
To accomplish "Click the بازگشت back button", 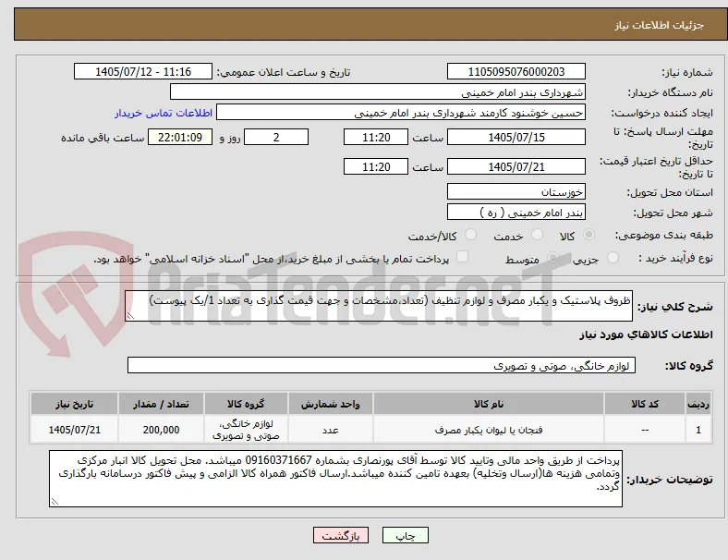I will [x=341, y=535].
